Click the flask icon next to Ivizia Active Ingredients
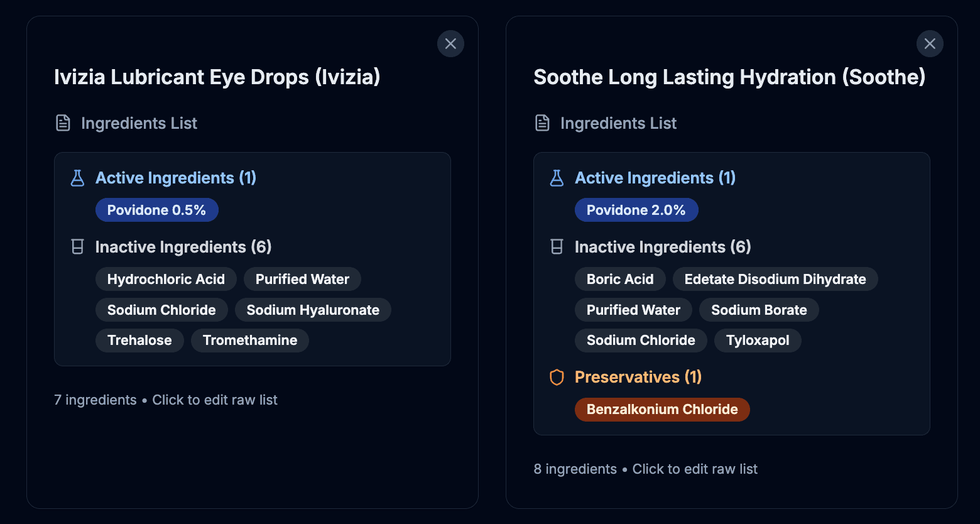Image resolution: width=980 pixels, height=524 pixels. [77, 178]
